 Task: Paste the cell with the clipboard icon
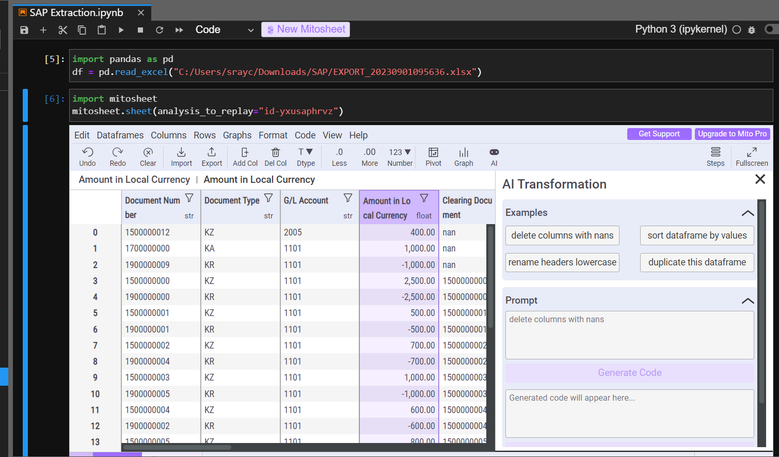pyautogui.click(x=101, y=30)
